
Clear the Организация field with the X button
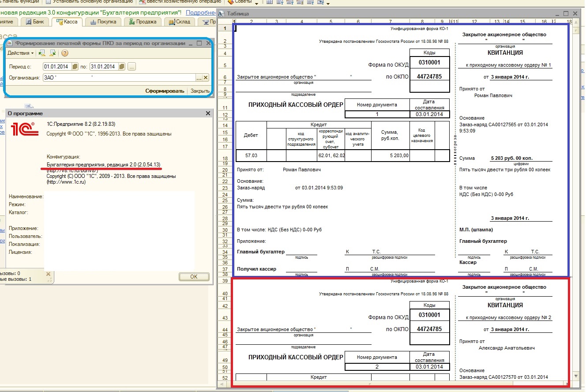point(206,78)
